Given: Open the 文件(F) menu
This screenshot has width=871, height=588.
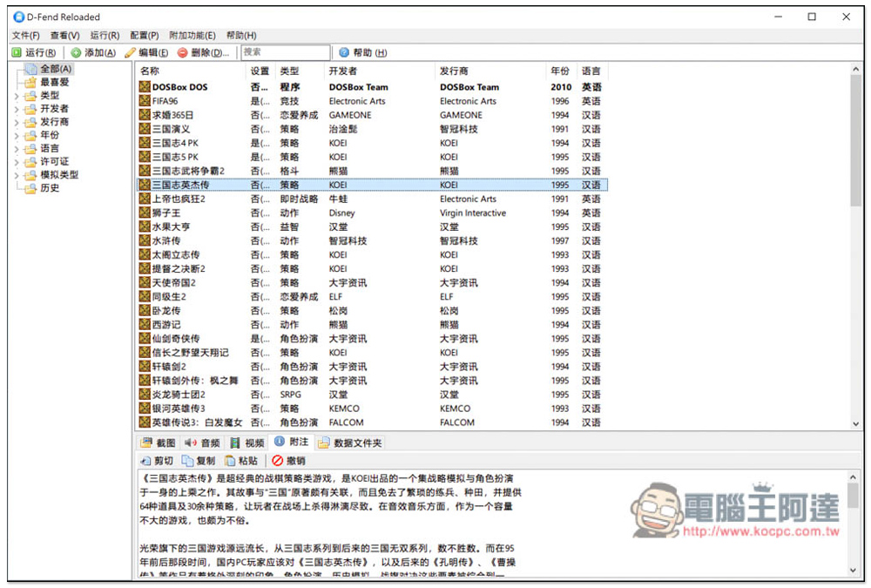Looking at the screenshot, I should pyautogui.click(x=25, y=36).
